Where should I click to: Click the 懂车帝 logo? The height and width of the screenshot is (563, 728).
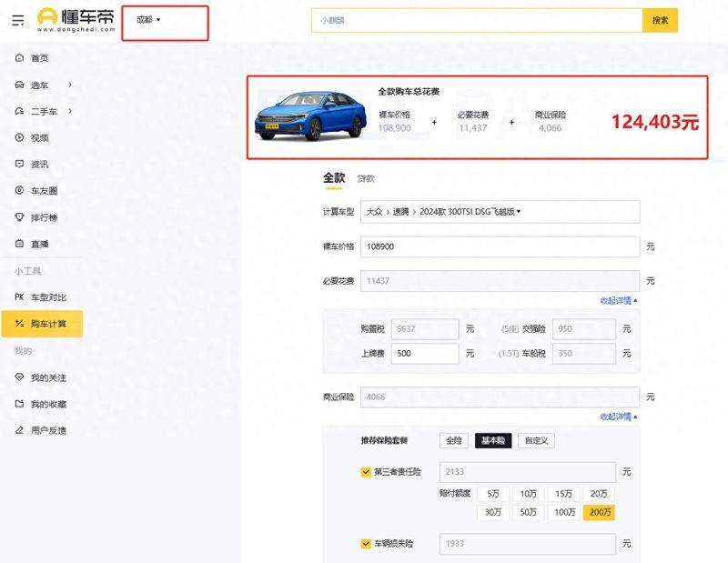click(76, 20)
